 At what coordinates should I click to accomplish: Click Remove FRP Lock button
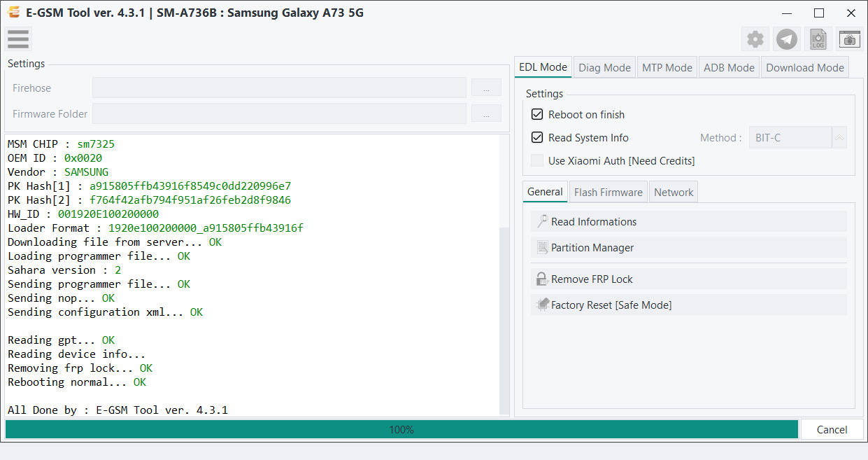click(x=688, y=279)
